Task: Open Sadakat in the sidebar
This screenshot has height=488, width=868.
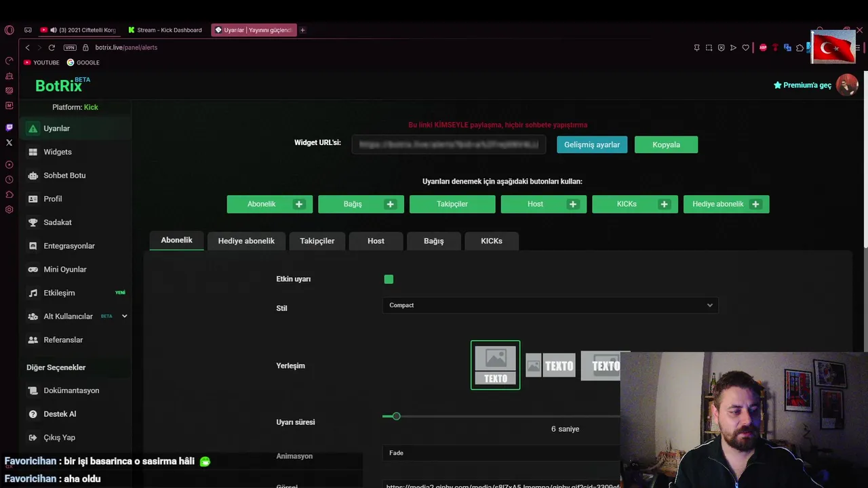Action: (x=57, y=222)
